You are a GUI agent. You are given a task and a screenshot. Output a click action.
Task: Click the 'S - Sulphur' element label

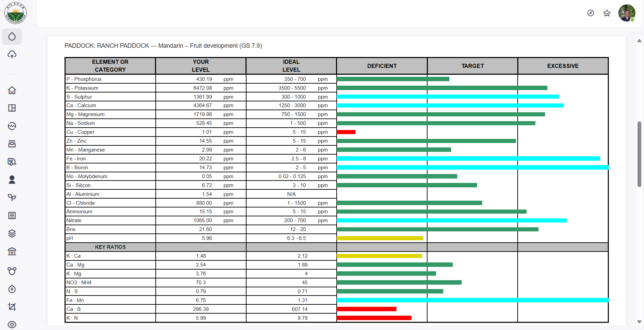(79, 97)
